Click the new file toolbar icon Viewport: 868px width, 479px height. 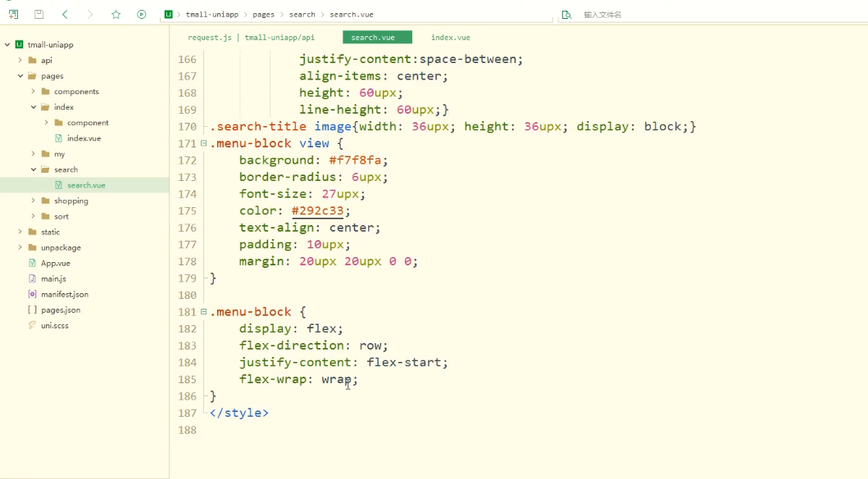coord(13,15)
